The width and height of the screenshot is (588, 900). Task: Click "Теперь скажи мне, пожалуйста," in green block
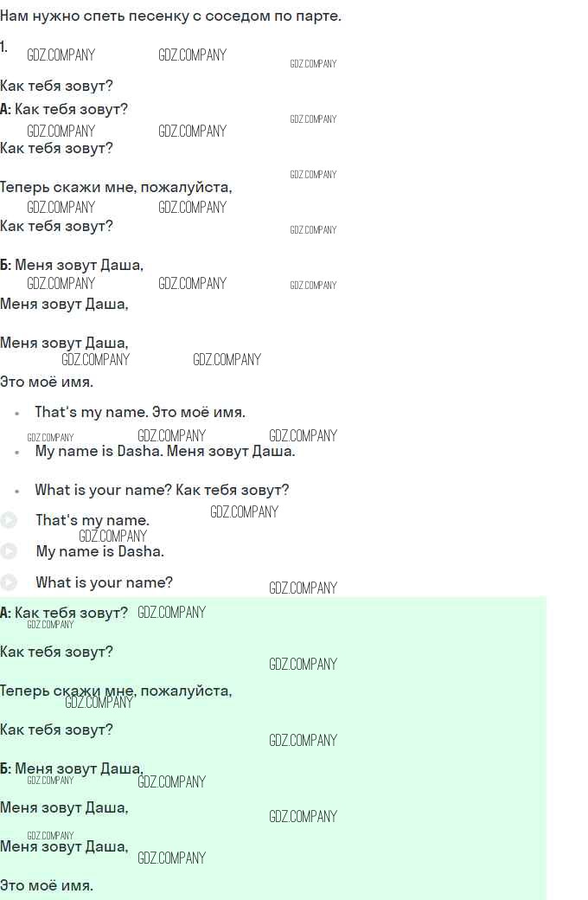point(116,691)
